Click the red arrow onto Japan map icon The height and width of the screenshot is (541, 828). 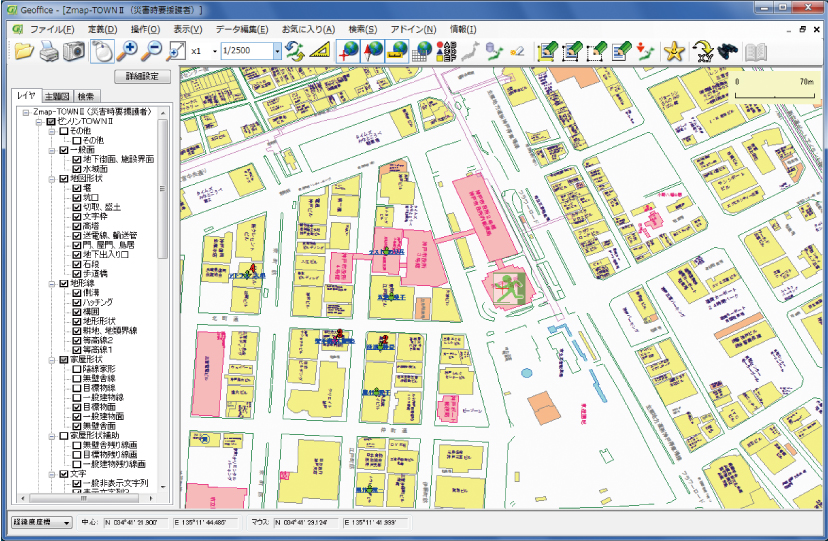[645, 51]
